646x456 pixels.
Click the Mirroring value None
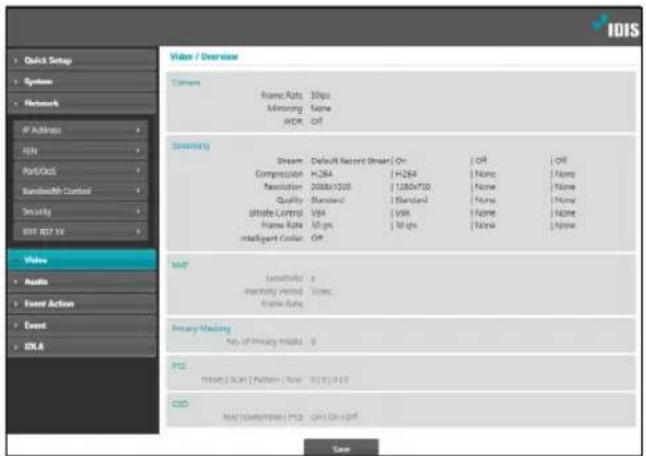tap(321, 108)
